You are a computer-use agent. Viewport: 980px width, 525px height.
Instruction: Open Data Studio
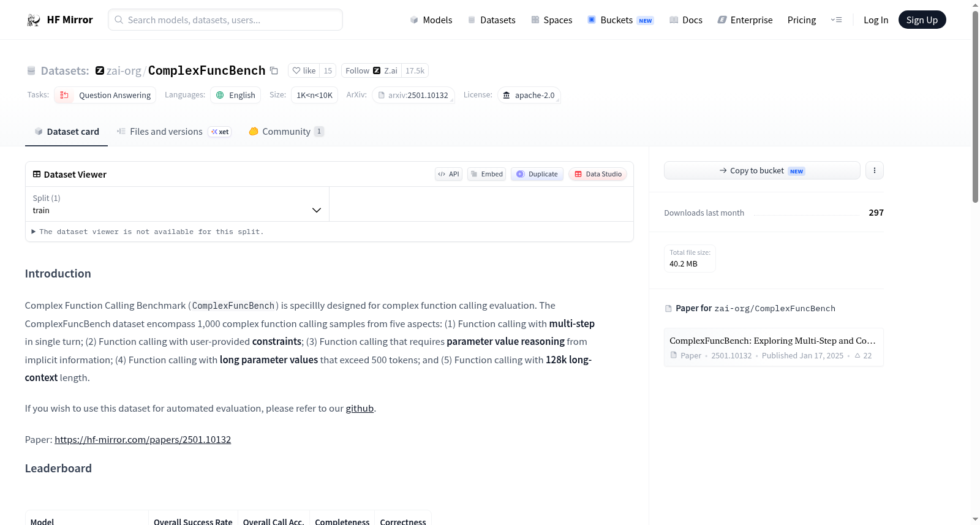point(598,174)
